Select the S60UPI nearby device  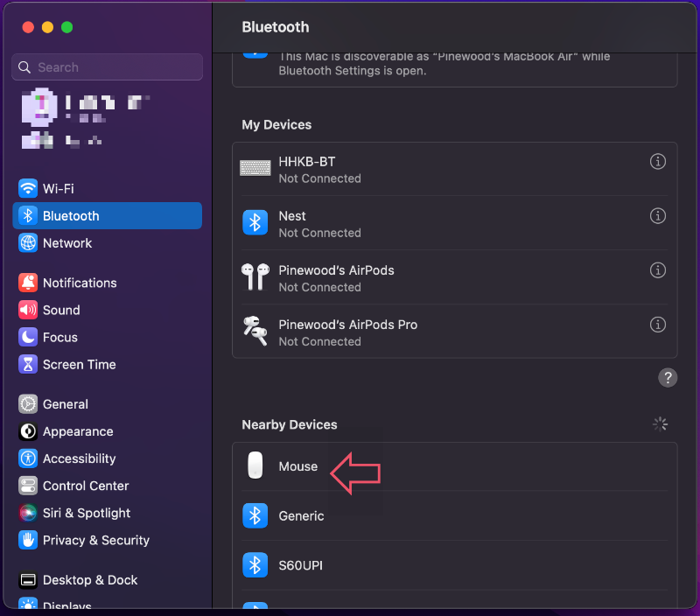[x=454, y=565]
